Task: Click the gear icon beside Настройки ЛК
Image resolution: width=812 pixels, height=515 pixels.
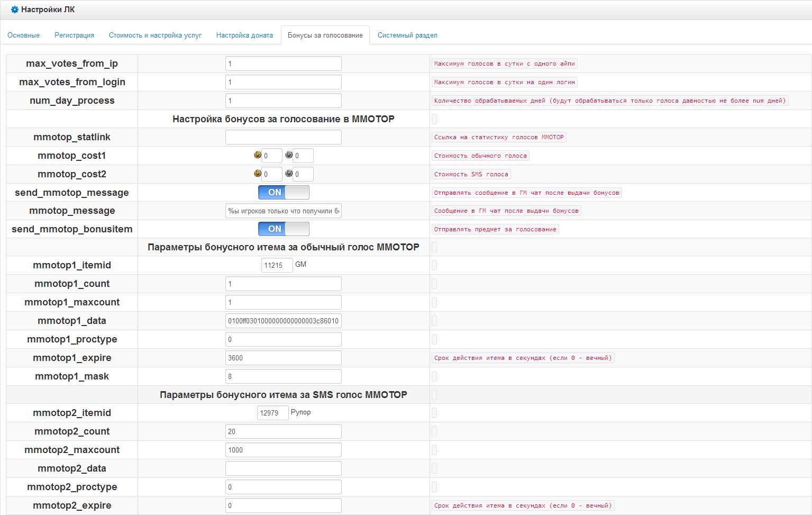Action: coord(15,10)
